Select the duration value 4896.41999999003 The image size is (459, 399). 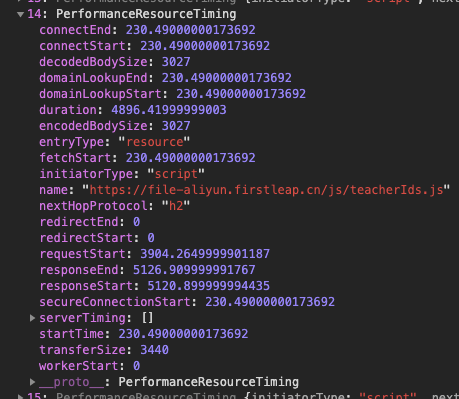coord(169,110)
